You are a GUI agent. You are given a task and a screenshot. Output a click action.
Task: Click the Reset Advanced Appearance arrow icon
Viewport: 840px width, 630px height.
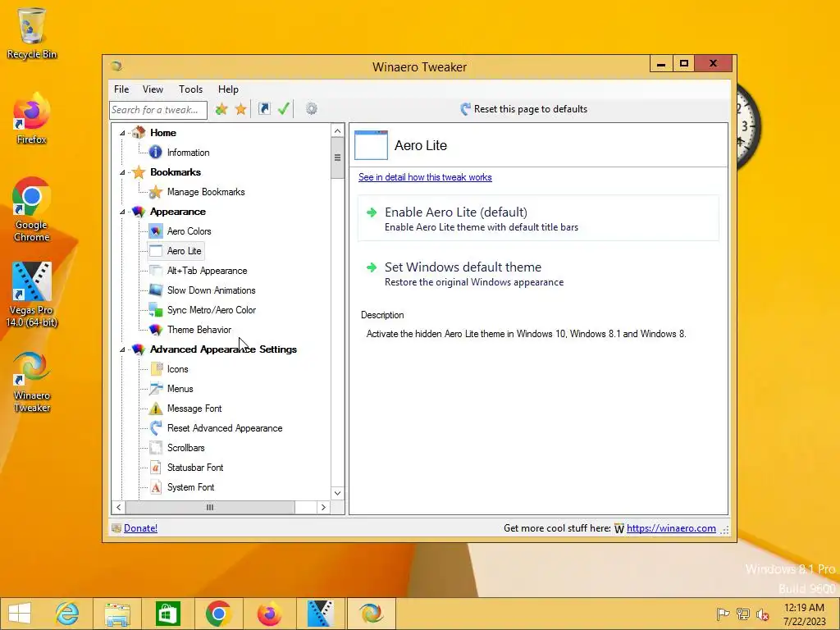(x=155, y=428)
